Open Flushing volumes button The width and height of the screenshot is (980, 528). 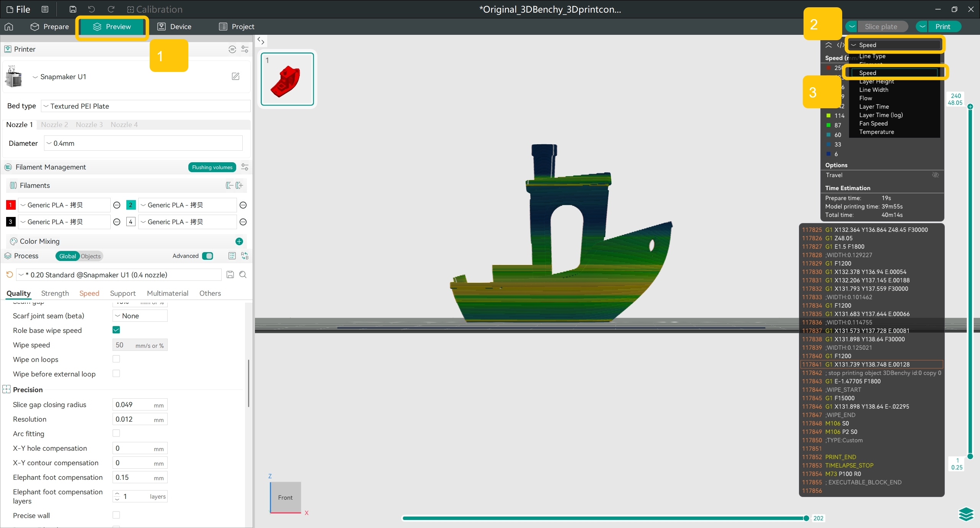[212, 167]
